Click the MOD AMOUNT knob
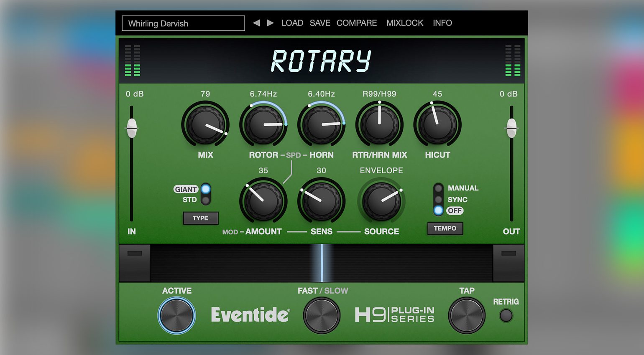The image size is (644, 355). pyautogui.click(x=263, y=201)
